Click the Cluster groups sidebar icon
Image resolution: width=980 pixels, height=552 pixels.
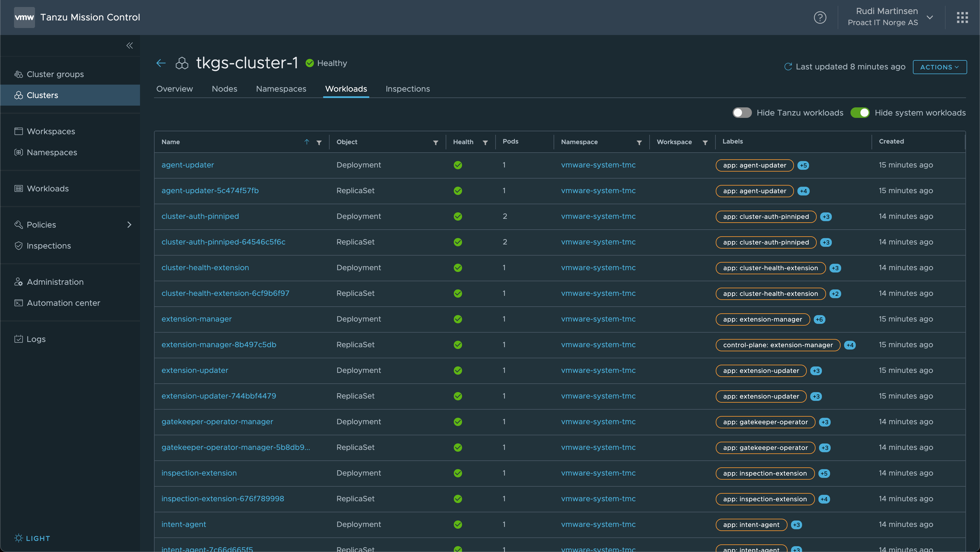(19, 74)
